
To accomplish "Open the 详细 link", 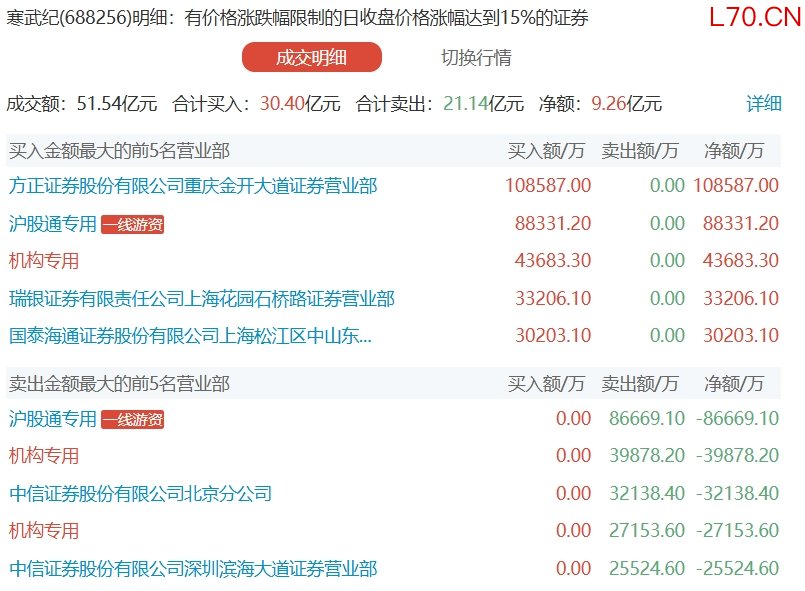I will [x=764, y=103].
